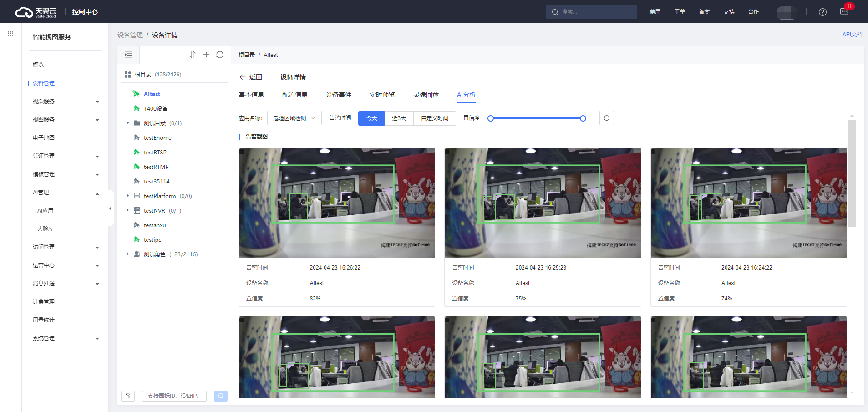The image size is (868, 412).
Task: Open the app grid menu icon
Action: coord(10,33)
